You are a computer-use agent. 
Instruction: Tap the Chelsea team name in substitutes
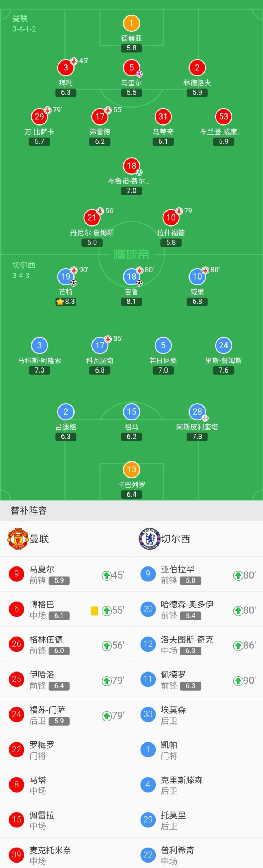(176, 539)
